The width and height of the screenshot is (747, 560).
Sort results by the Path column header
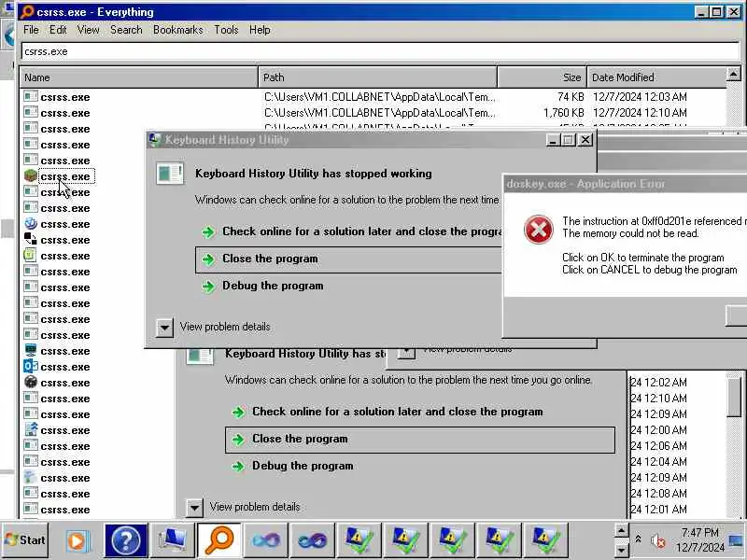tap(378, 77)
